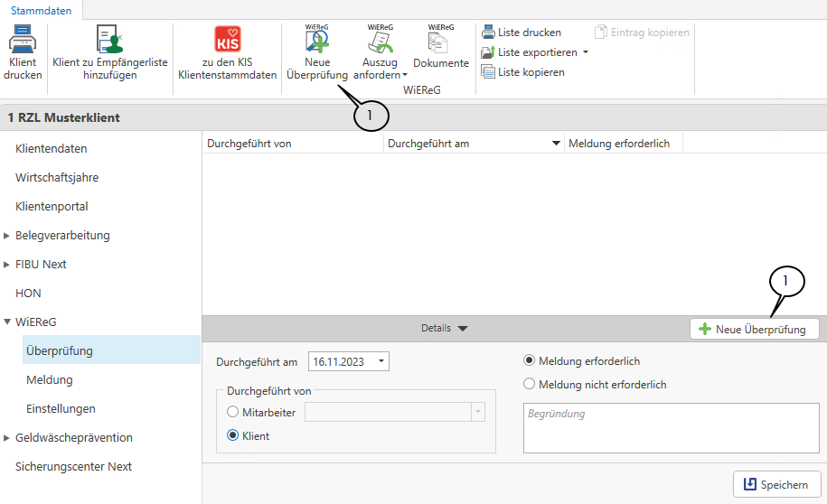The width and height of the screenshot is (827, 504).
Task: Open the Auszug anfordern dropdown arrow
Action: 405,76
